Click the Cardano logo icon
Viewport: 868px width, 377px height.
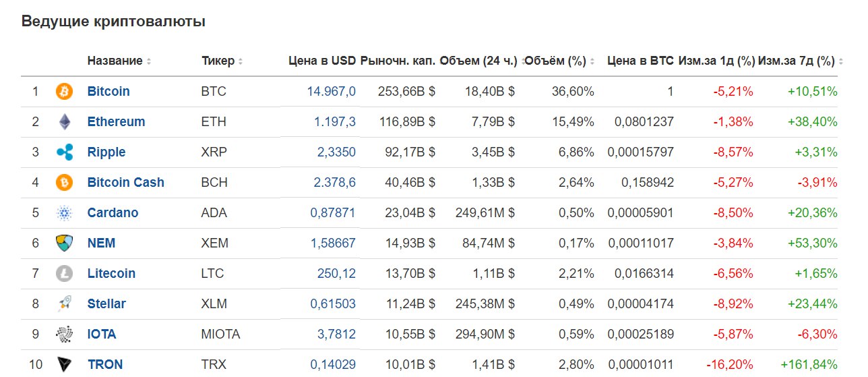pos(64,213)
